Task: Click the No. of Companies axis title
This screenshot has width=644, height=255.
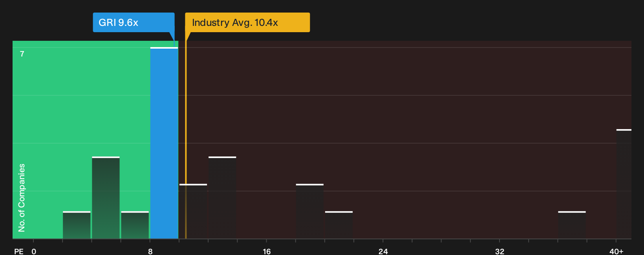Action: click(22, 198)
